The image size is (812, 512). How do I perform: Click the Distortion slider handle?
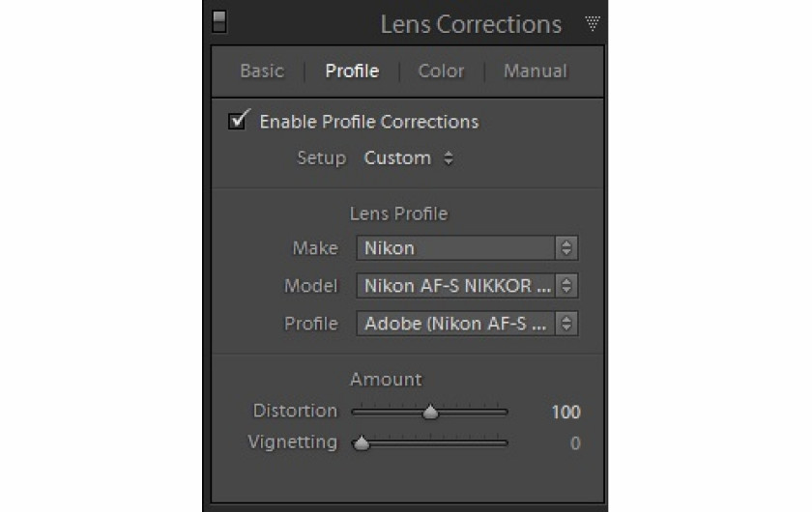[x=430, y=412]
